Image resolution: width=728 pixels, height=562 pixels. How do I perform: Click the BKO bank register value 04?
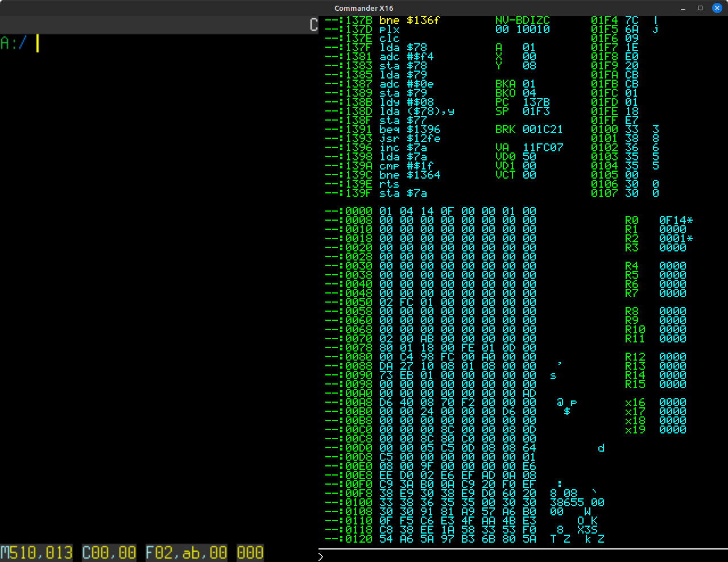(530, 93)
